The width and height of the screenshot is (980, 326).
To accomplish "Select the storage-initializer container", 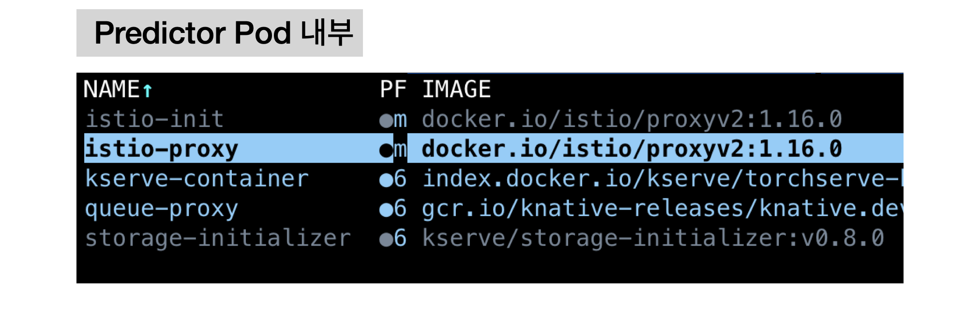I will (x=490, y=238).
